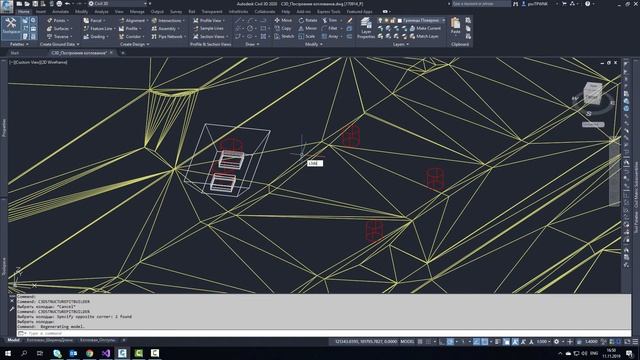Toggle the person-shaped annotation visibility icon highlighted in blue
This screenshot has width=640, height=360.
pyautogui.click(x=515, y=342)
